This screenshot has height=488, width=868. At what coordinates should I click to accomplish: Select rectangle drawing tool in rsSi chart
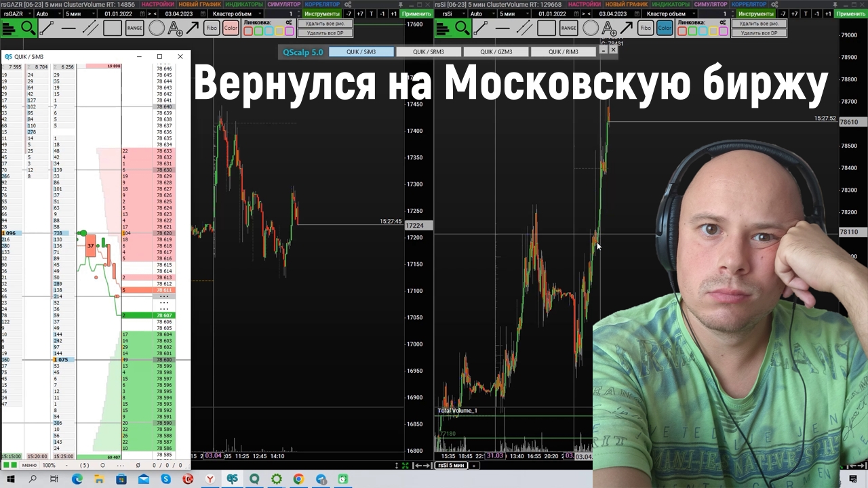pos(547,28)
